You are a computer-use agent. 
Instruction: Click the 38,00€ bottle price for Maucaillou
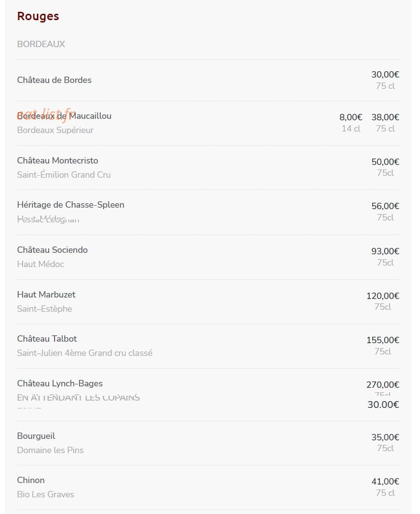click(385, 117)
